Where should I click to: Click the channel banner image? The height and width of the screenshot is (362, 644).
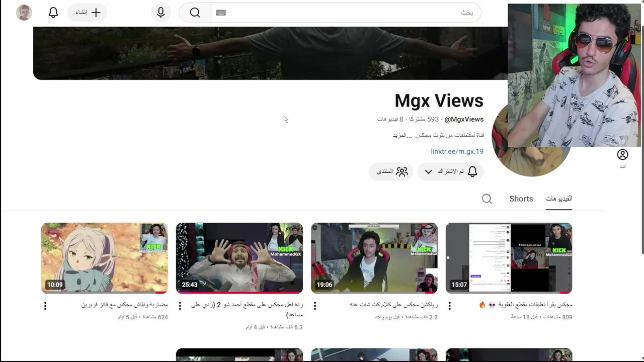click(x=270, y=53)
